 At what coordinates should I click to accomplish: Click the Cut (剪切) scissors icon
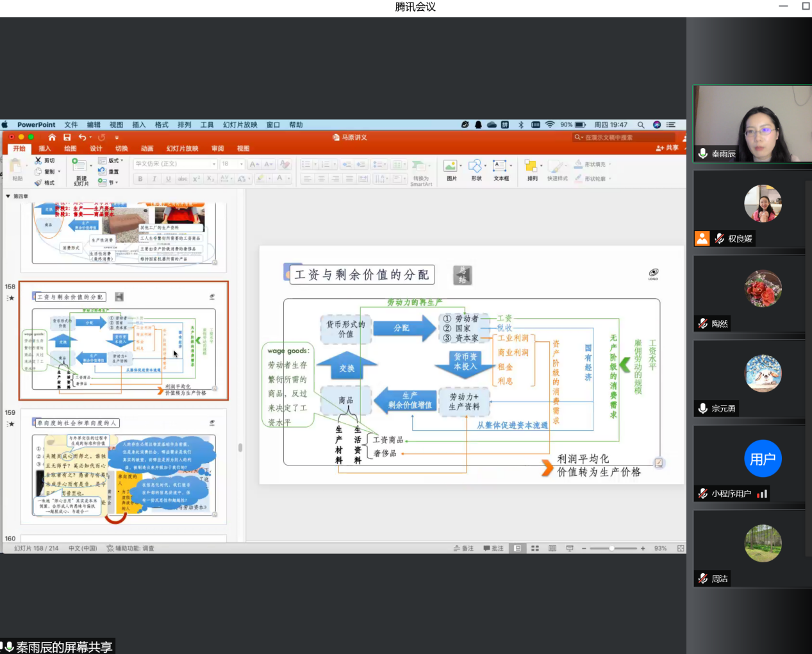38,161
